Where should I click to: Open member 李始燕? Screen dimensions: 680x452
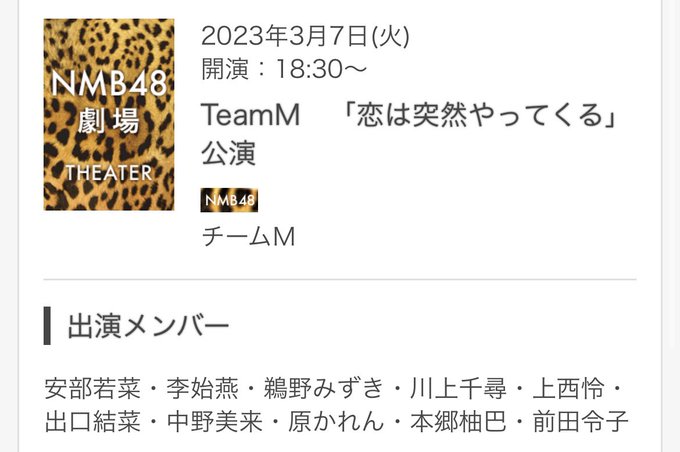(x=203, y=388)
